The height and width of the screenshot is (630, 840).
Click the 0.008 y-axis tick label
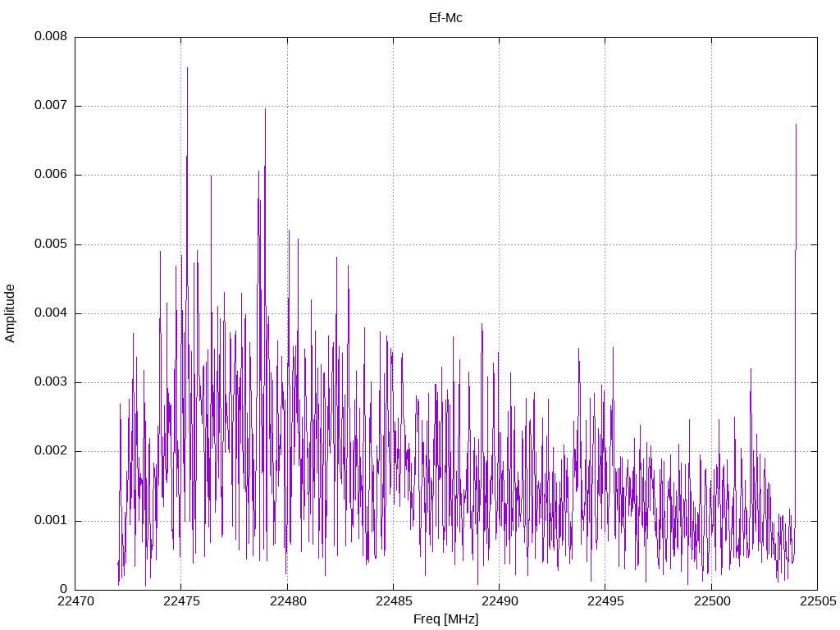[51, 36]
